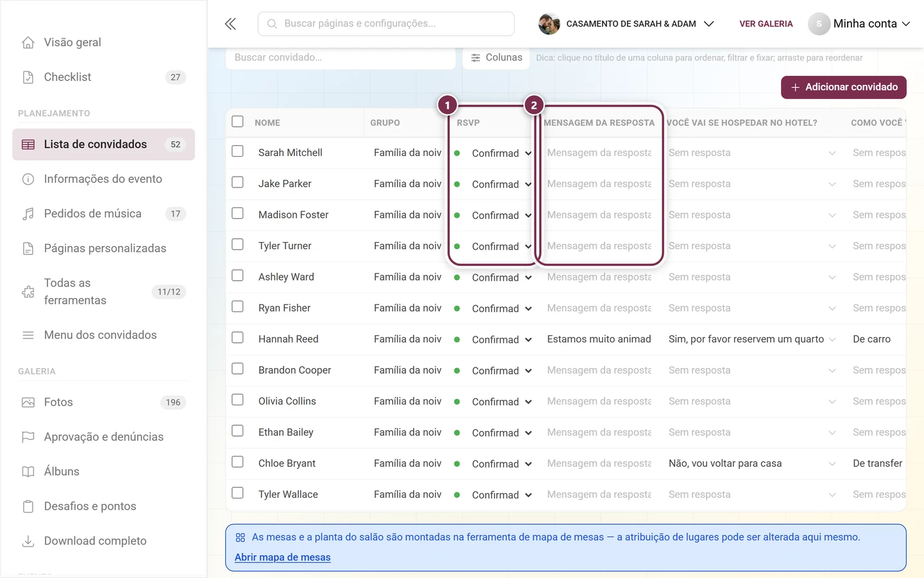Select the checkbox for Sarah Mitchell
924x578 pixels.
[x=237, y=152]
